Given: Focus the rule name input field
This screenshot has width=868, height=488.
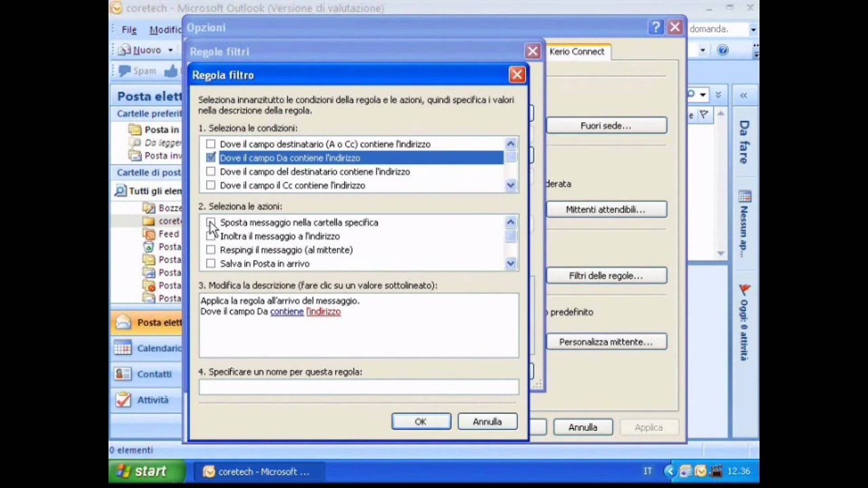Looking at the screenshot, I should [x=359, y=387].
